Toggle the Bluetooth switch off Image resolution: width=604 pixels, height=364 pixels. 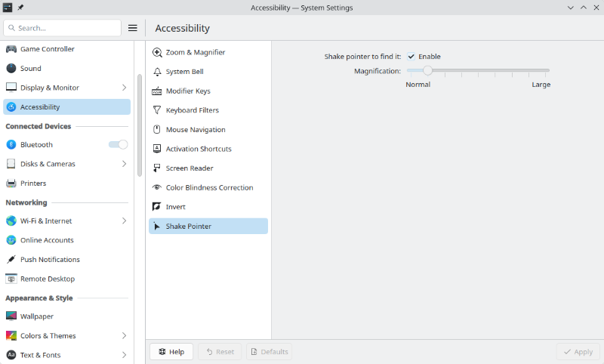click(118, 145)
